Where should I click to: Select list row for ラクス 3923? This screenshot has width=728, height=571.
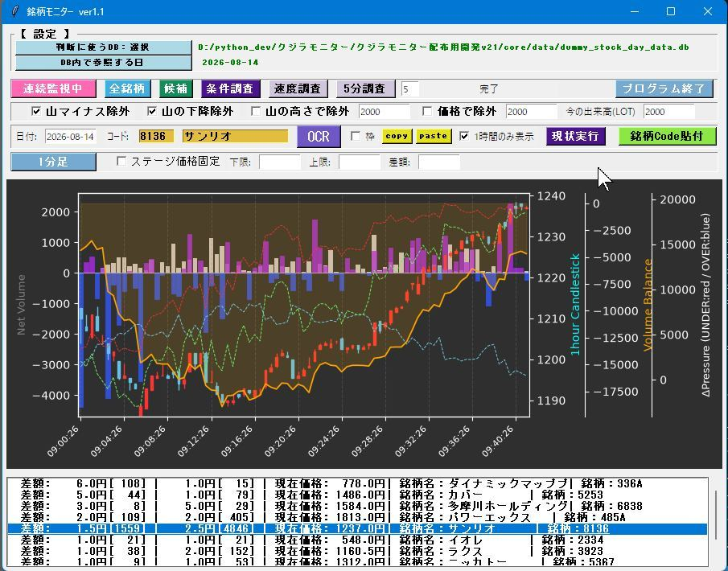[357, 551]
